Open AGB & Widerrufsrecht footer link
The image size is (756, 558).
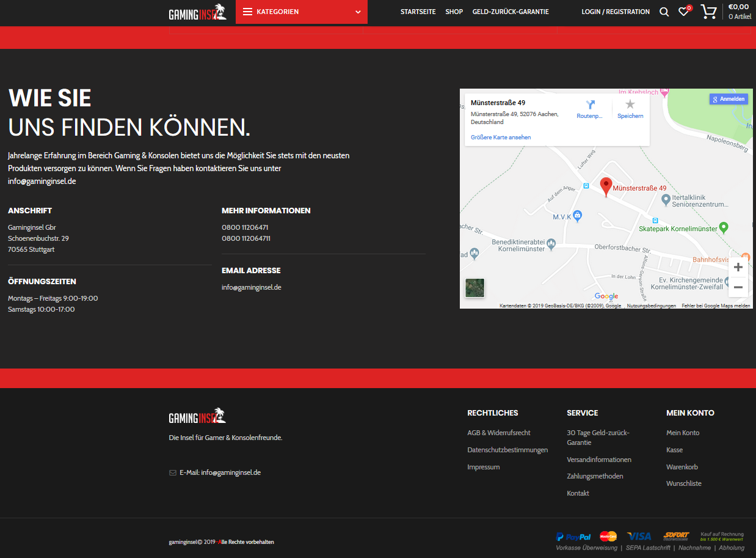[x=499, y=433]
